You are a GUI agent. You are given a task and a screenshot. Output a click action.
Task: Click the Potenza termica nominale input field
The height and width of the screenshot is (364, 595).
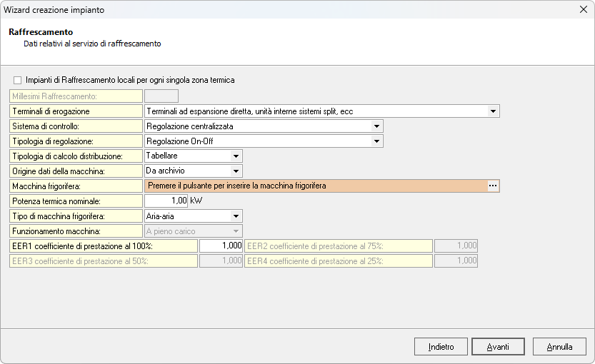[x=166, y=201]
